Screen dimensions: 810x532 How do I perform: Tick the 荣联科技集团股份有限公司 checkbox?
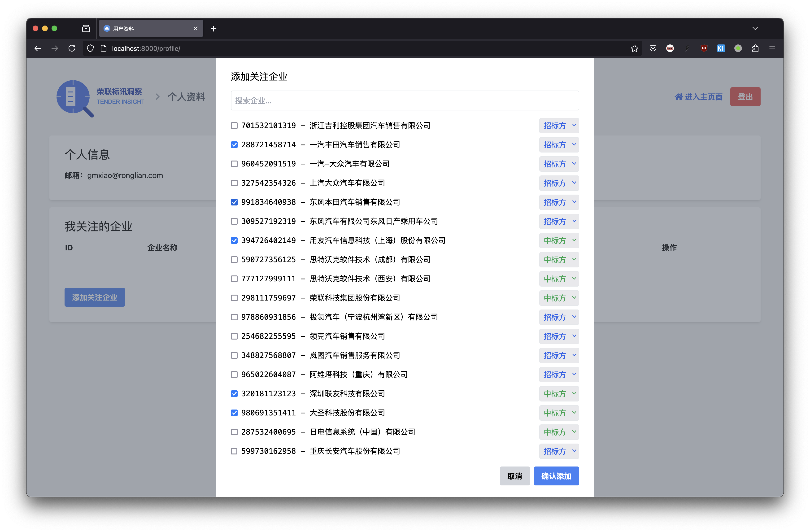click(x=234, y=298)
